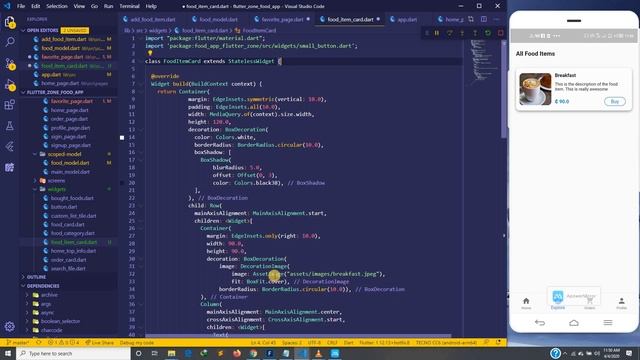Click the taskbar search box
Screen dimensions: 640x360
tap(73, 353)
